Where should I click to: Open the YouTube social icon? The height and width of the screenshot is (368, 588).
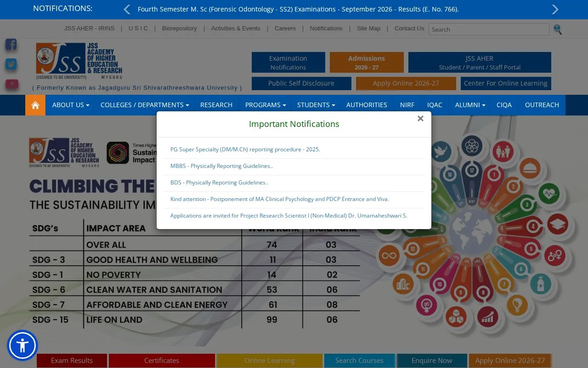(x=11, y=84)
